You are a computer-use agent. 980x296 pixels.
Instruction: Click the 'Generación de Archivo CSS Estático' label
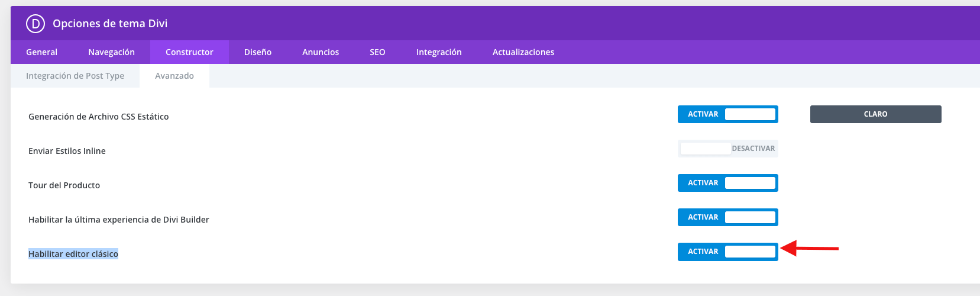99,117
